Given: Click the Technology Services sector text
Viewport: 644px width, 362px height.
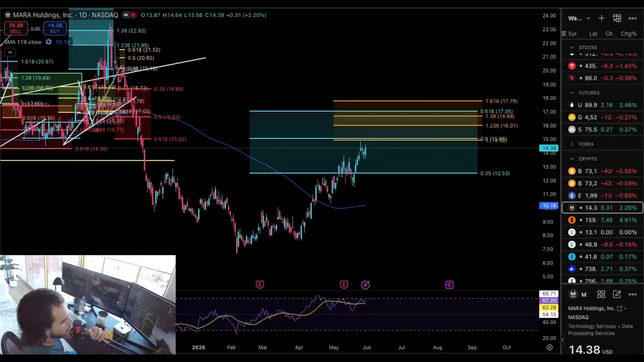Looking at the screenshot, I should pos(592,326).
